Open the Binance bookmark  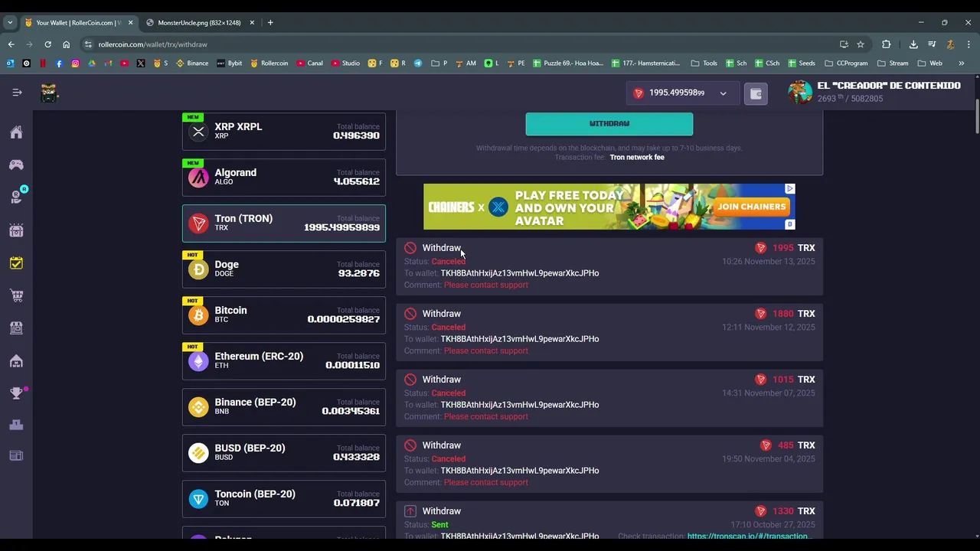[192, 63]
